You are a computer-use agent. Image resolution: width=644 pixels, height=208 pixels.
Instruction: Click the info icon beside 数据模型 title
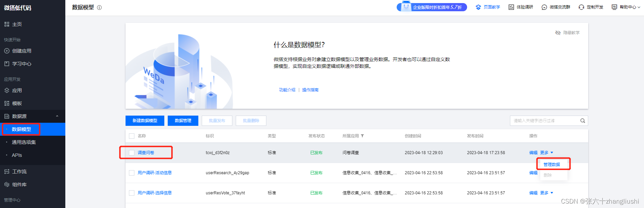click(99, 8)
